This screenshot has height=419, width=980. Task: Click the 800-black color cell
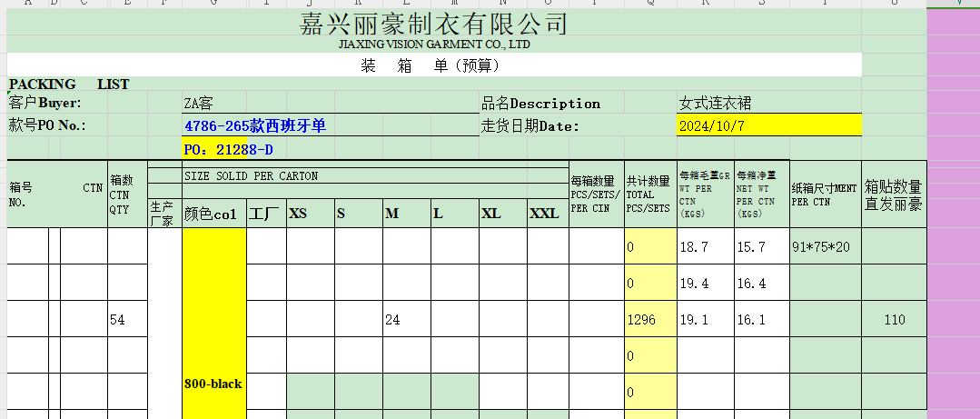tap(213, 384)
